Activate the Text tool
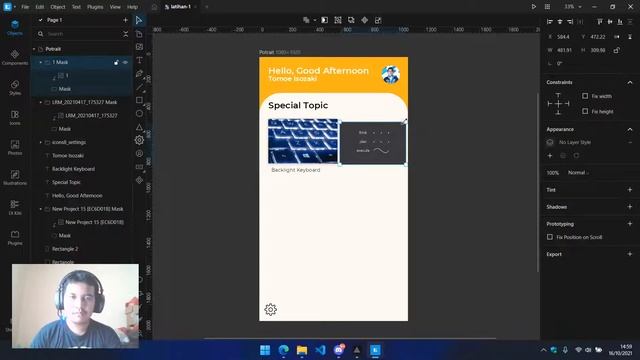This screenshot has width=640, height=360. [139, 60]
